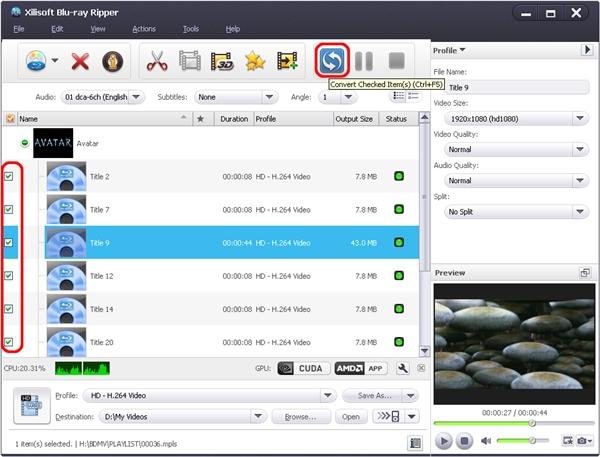
Task: Click the Profile panel header dropdown
Action: point(449,50)
